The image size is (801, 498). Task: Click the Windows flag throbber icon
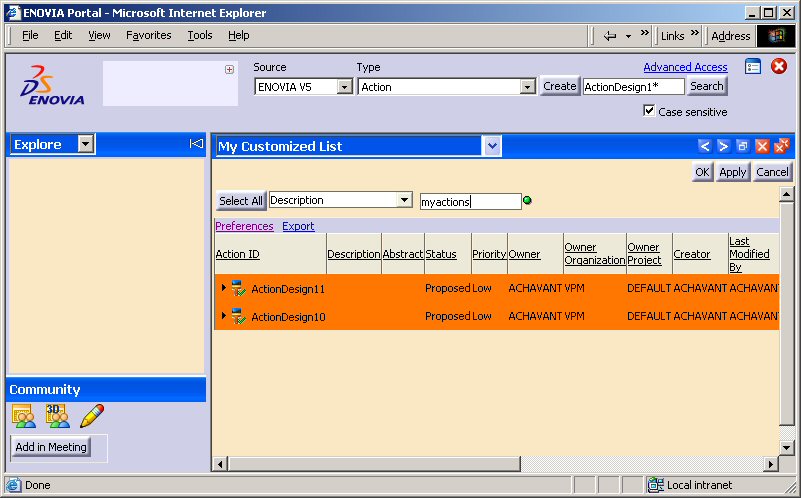(776, 36)
